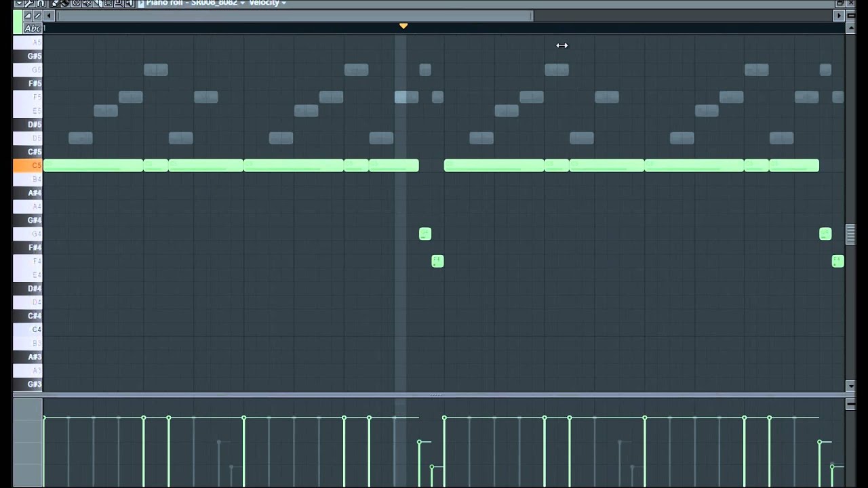The width and height of the screenshot is (868, 488).
Task: Click the horizontal scrollbar thumb at top
Action: click(x=295, y=16)
